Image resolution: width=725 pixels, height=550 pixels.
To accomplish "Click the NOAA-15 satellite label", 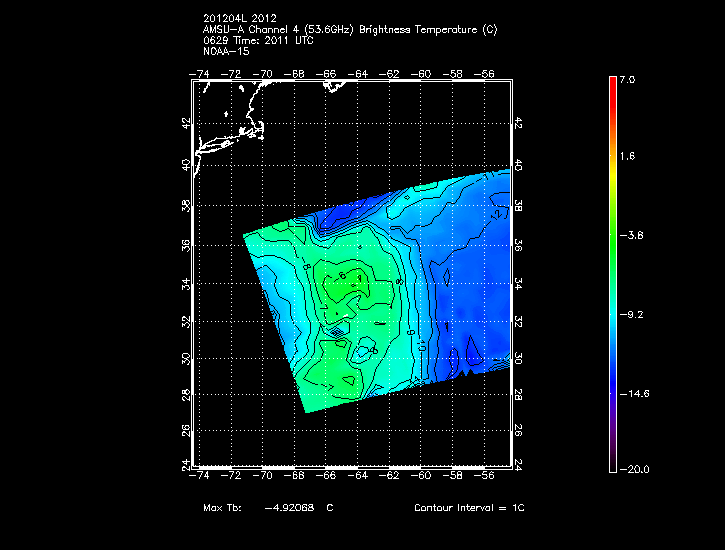I will (225, 49).
